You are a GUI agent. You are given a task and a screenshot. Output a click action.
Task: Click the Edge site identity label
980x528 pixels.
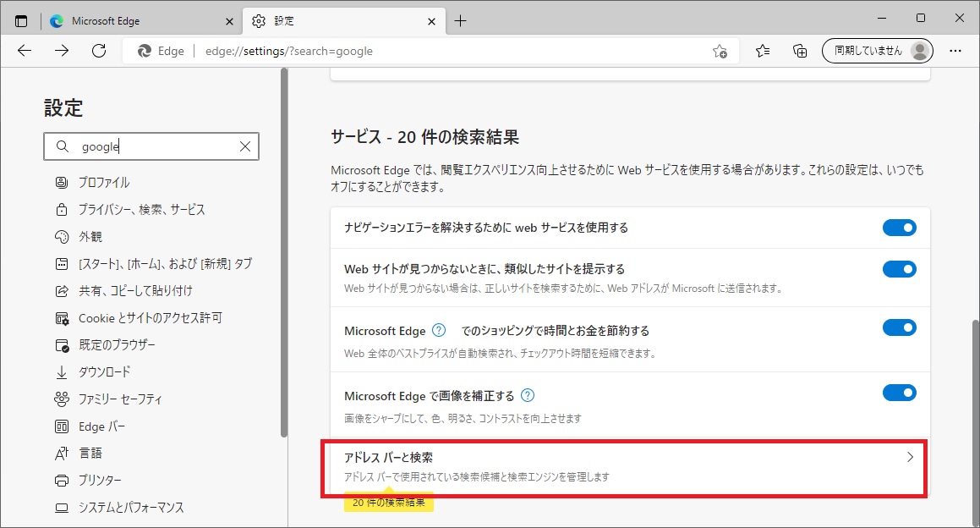[162, 52]
